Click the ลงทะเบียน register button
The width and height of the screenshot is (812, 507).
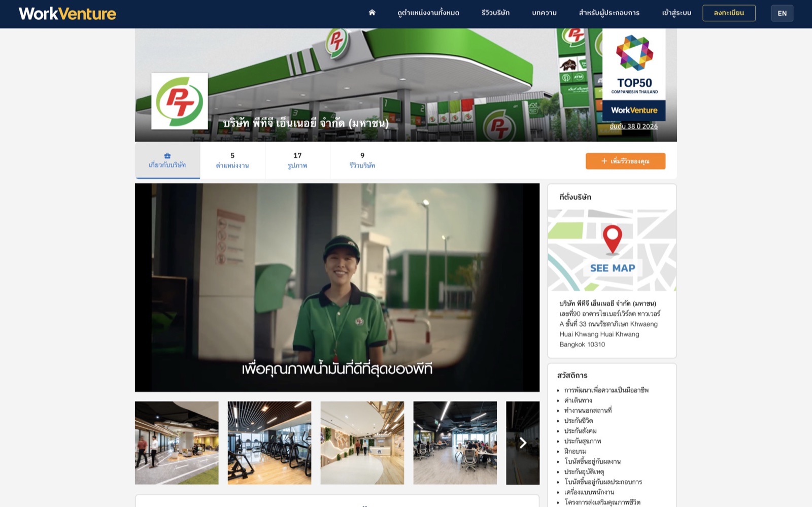[729, 13]
